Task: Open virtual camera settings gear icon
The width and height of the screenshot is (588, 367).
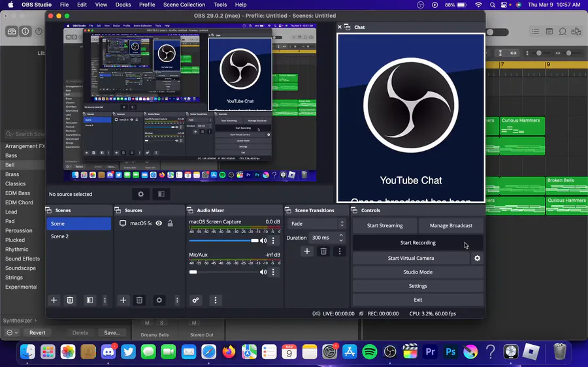Action: coord(477,259)
